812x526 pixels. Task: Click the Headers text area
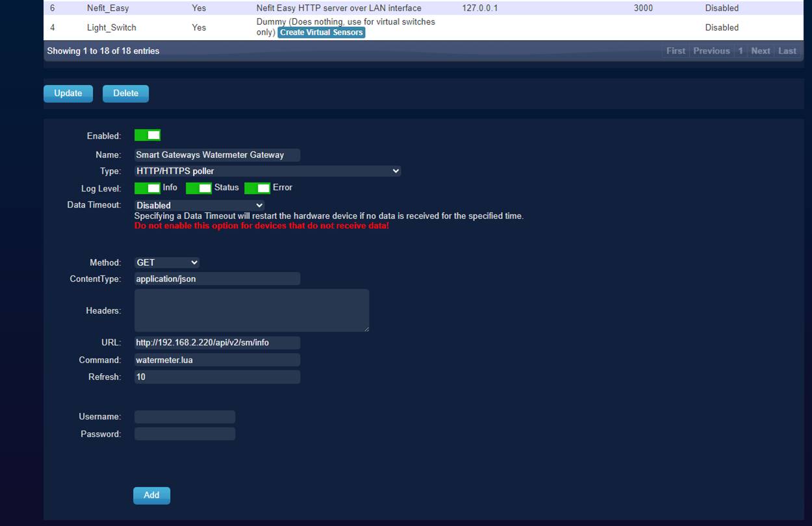tap(251, 310)
